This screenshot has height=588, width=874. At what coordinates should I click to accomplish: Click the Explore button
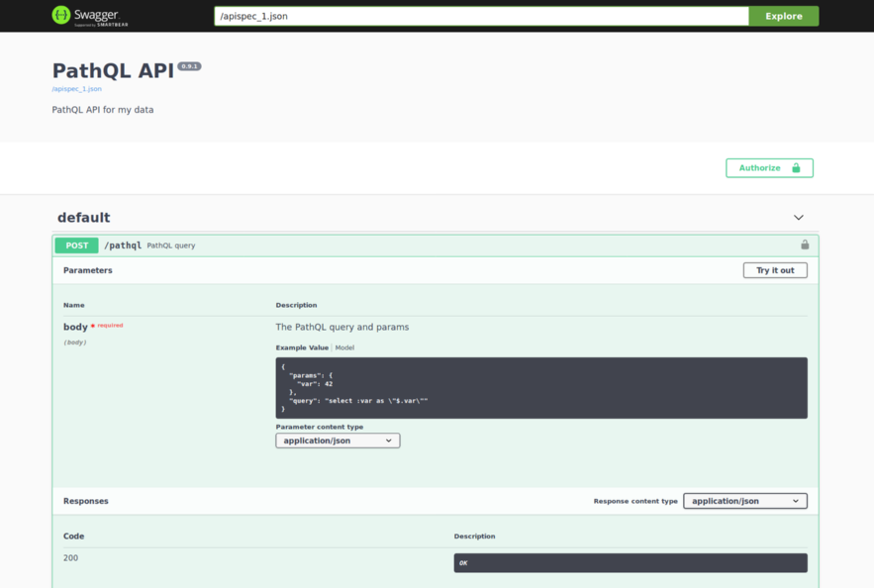(x=783, y=16)
